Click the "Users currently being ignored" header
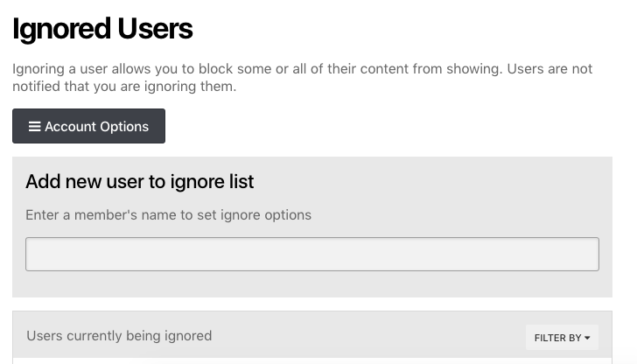Image resolution: width=637 pixels, height=364 pixels. click(119, 335)
